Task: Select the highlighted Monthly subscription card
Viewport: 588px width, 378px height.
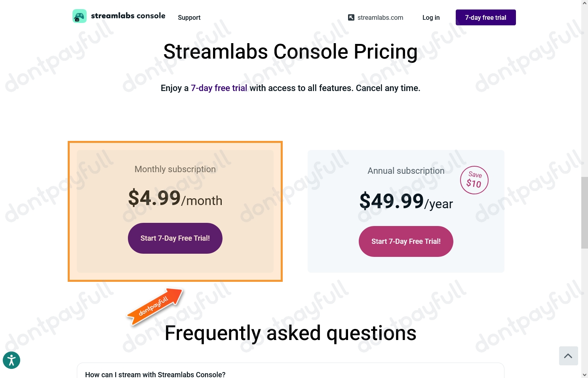Action: coord(175,182)
